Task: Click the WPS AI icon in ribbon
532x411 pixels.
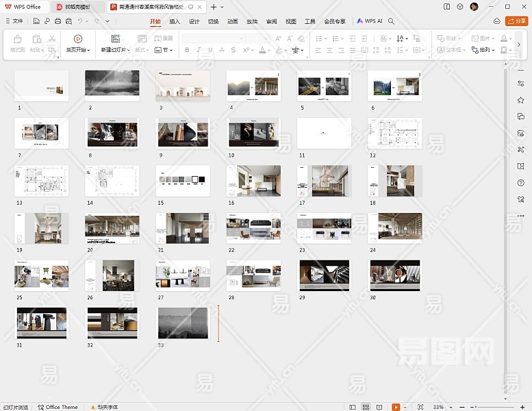Action: (359, 21)
